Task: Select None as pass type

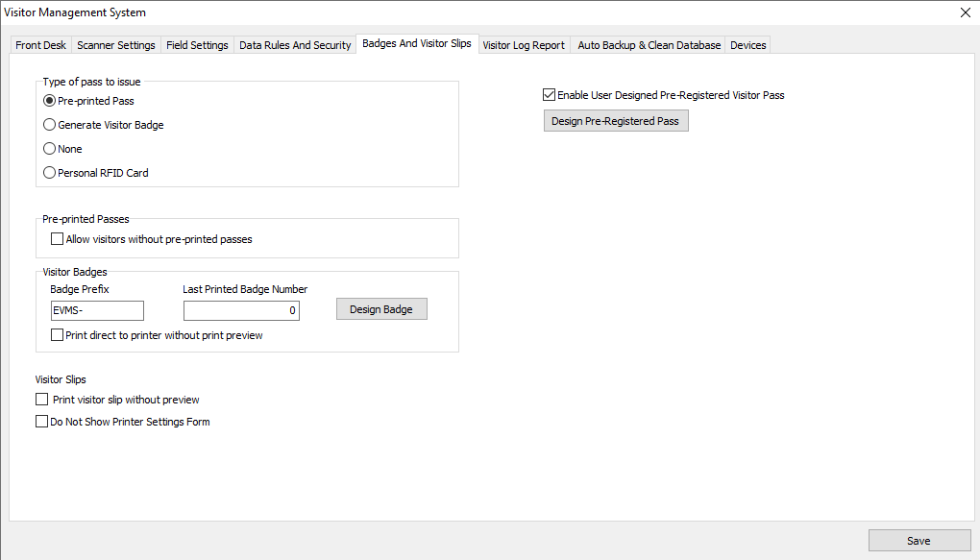Action: point(50,149)
